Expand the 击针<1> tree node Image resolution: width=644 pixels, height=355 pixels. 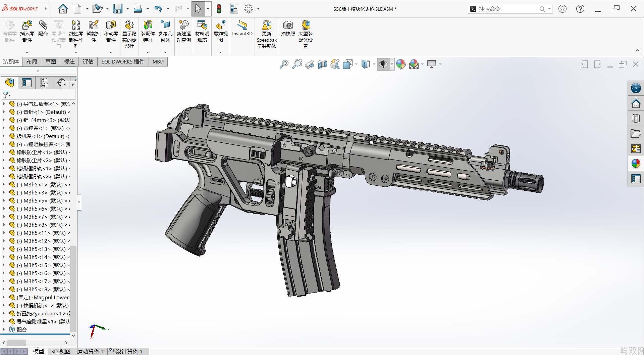(x=4, y=112)
